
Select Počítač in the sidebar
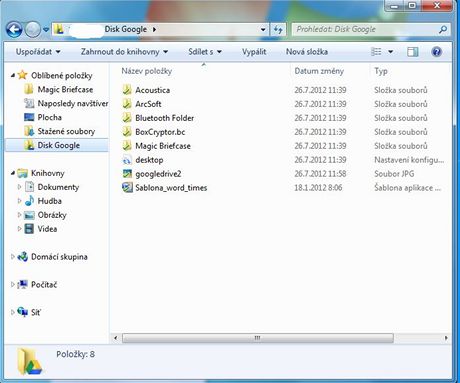37,284
